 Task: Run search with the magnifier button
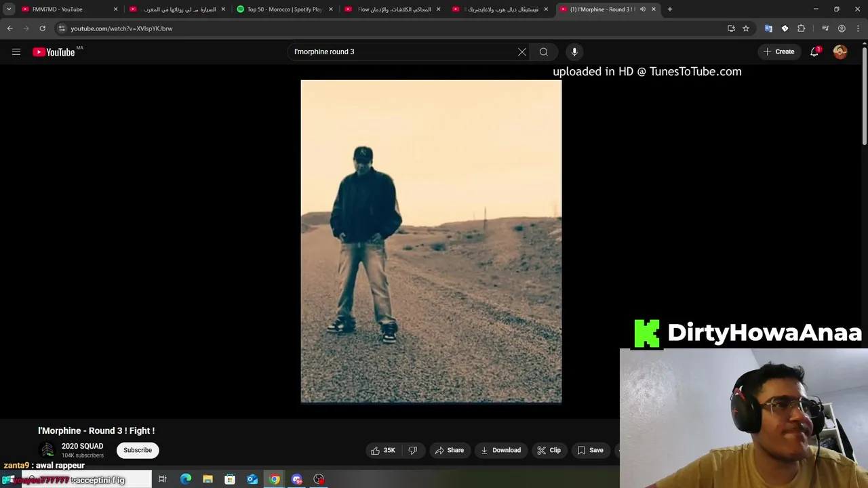[544, 52]
